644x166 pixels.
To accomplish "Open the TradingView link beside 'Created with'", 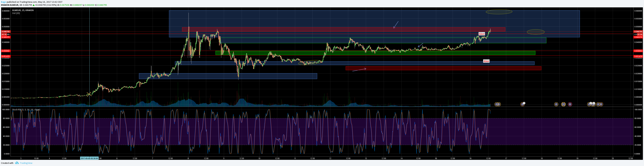I will [x=26, y=163].
